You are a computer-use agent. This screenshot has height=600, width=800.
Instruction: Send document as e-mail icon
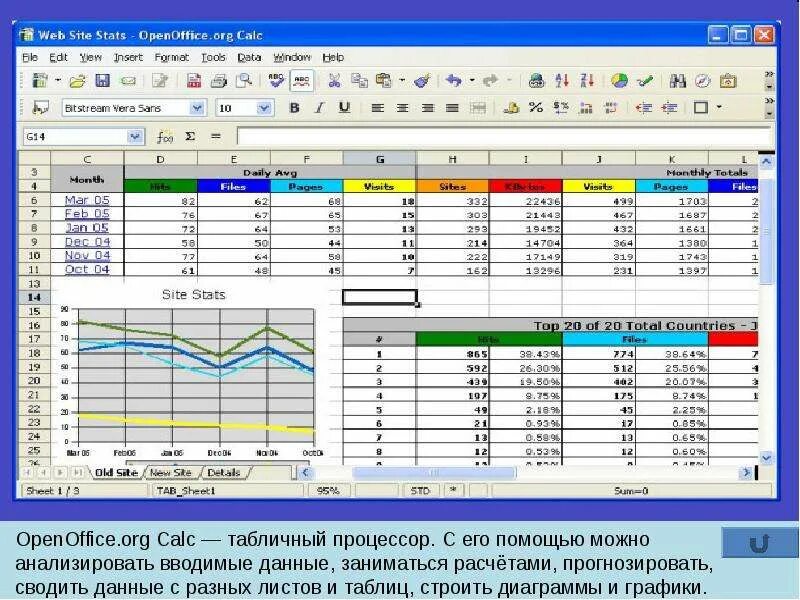coord(128,81)
